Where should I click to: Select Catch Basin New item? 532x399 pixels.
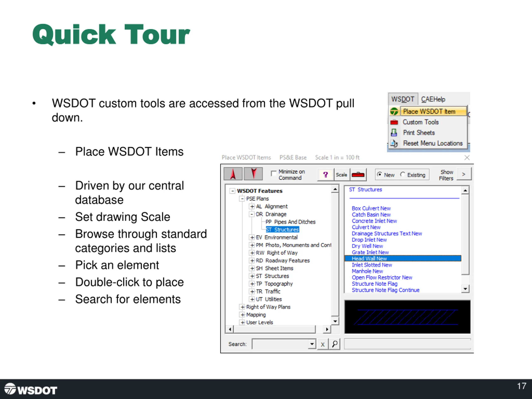371,214
